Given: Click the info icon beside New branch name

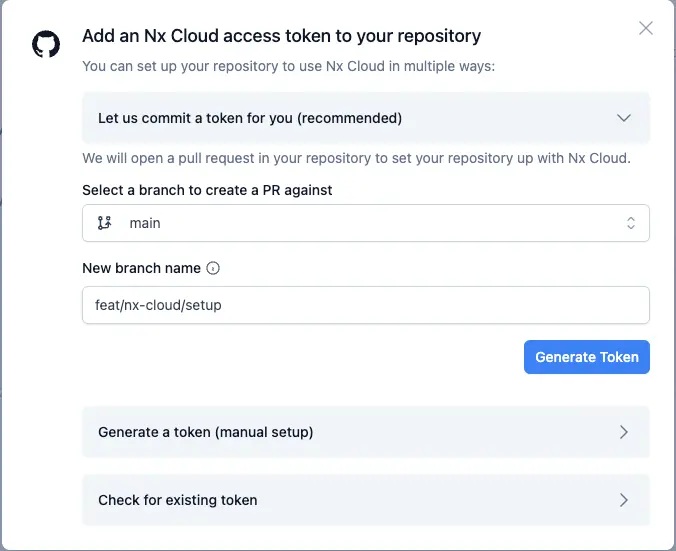Looking at the screenshot, I should (x=213, y=269).
